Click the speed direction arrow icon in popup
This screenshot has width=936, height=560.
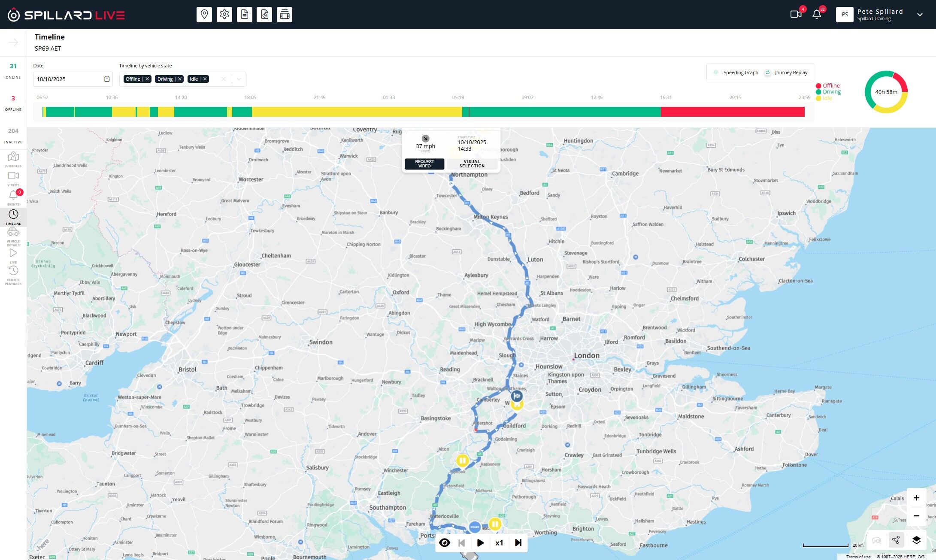[425, 138]
